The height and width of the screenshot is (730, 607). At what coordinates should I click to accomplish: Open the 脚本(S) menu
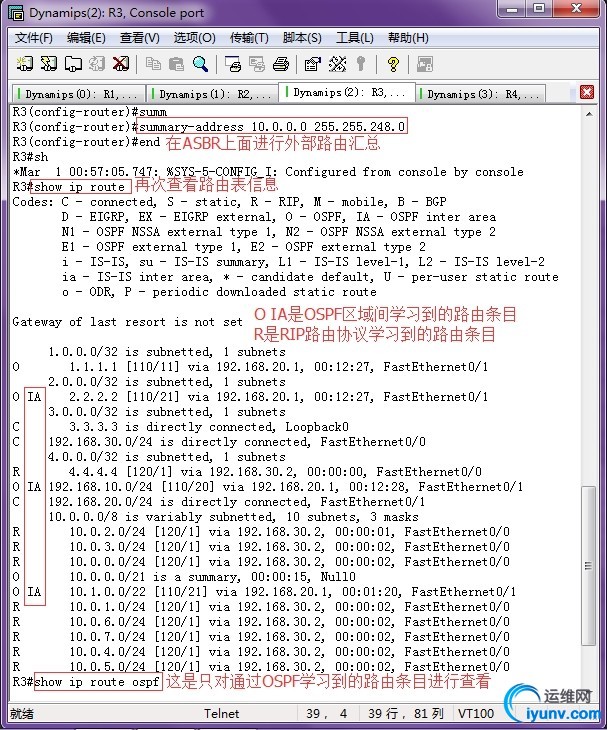tap(302, 38)
